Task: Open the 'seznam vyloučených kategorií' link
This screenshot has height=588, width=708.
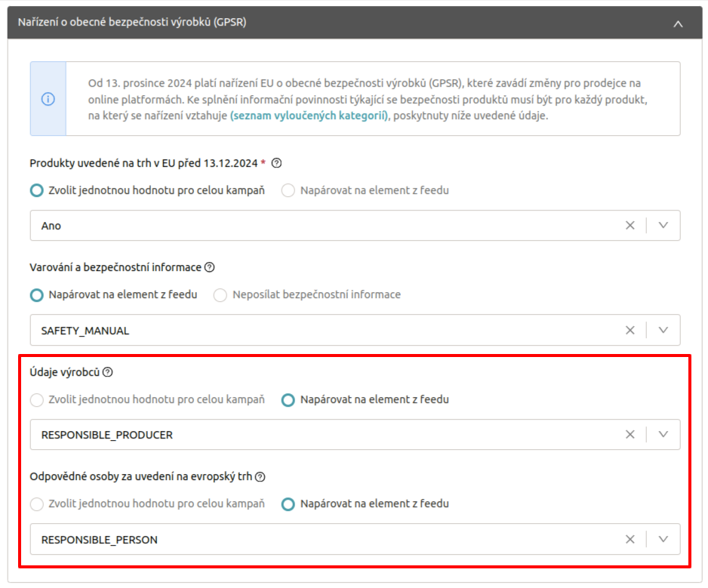Action: pyautogui.click(x=309, y=115)
